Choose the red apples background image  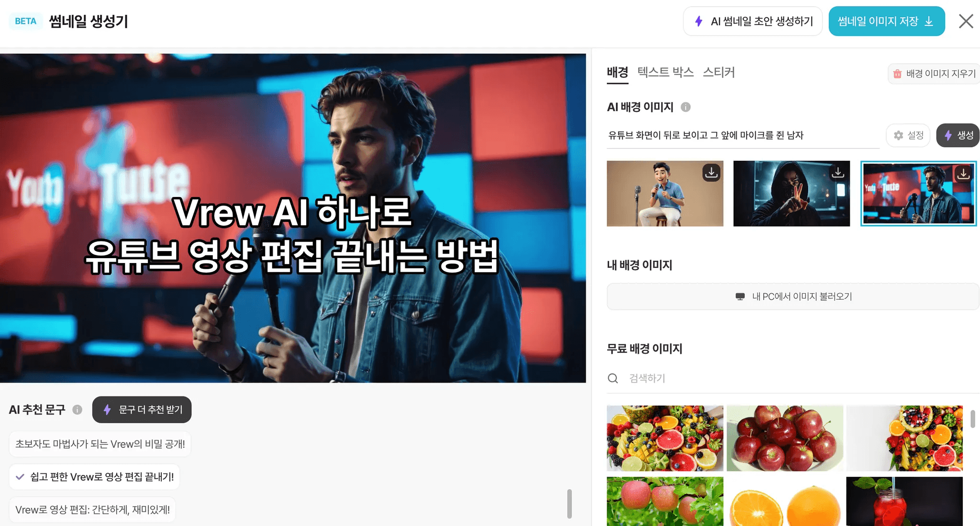785,438
